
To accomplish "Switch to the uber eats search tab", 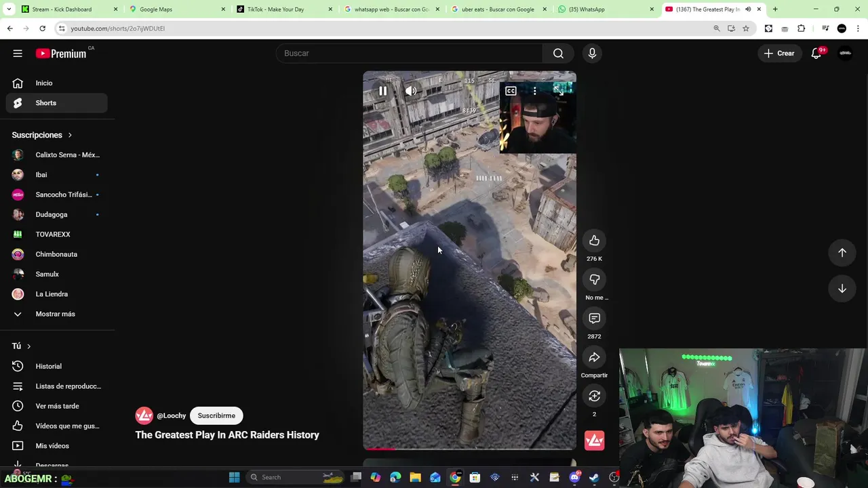I will pyautogui.click(x=498, y=9).
